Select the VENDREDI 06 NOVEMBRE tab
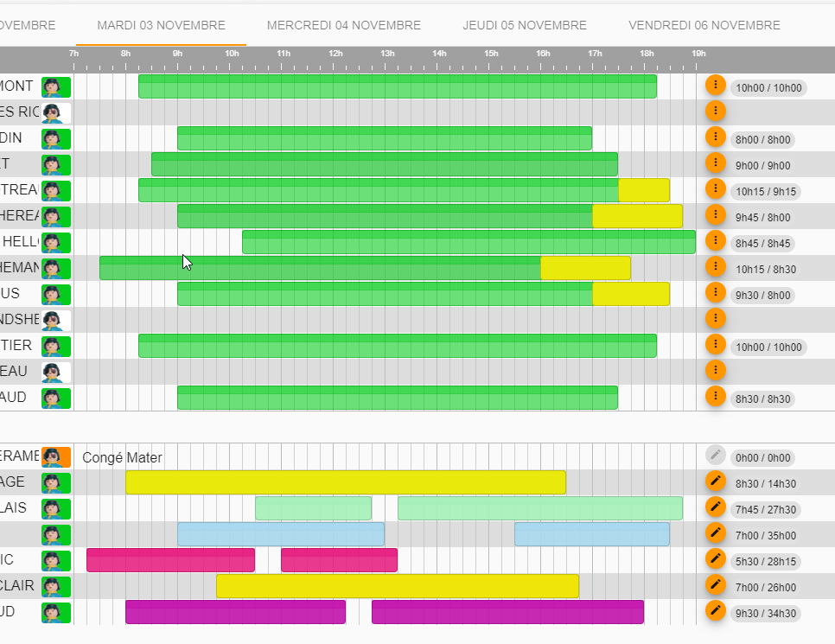 click(x=704, y=25)
